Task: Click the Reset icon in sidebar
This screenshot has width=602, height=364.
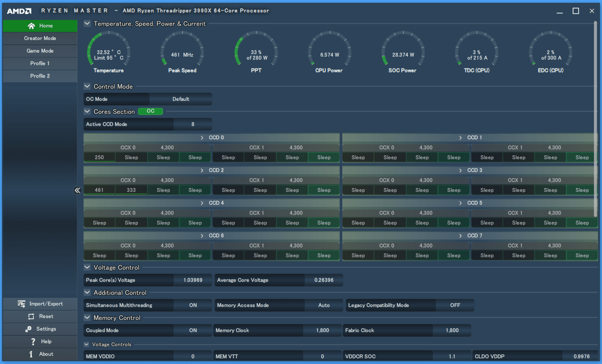Action: (31, 317)
